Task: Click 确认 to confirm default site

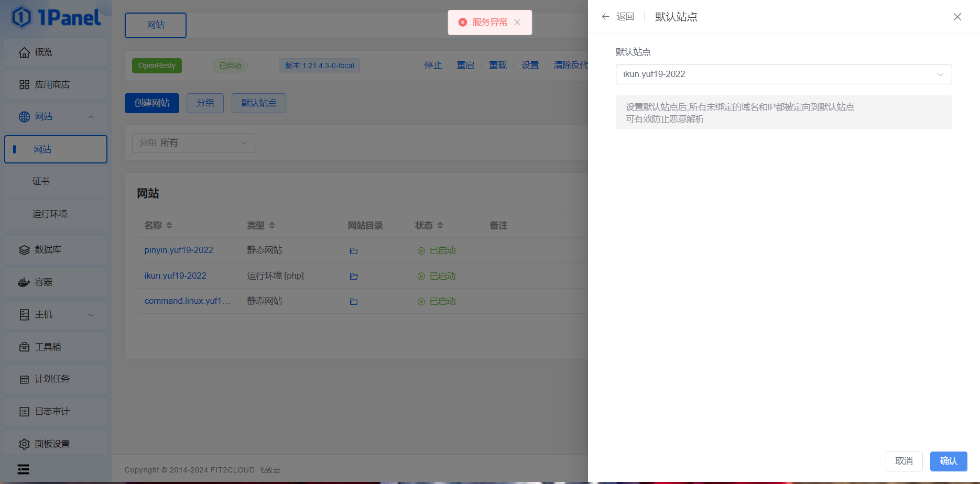Action: 949,461
